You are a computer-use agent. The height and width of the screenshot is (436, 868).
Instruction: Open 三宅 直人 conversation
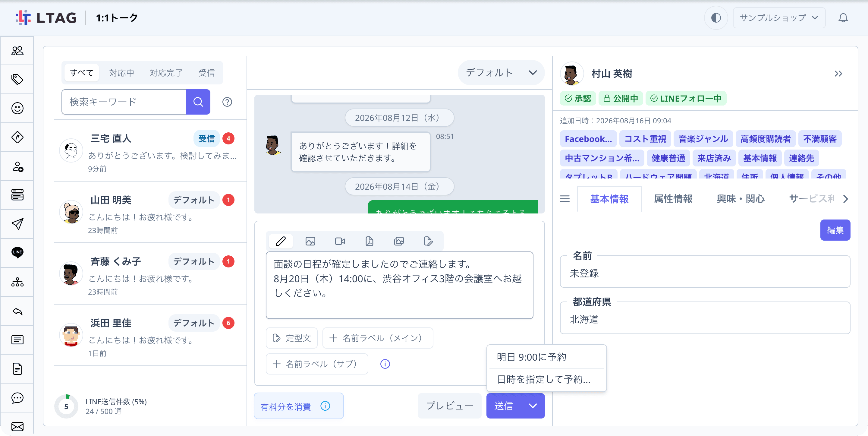tap(150, 150)
